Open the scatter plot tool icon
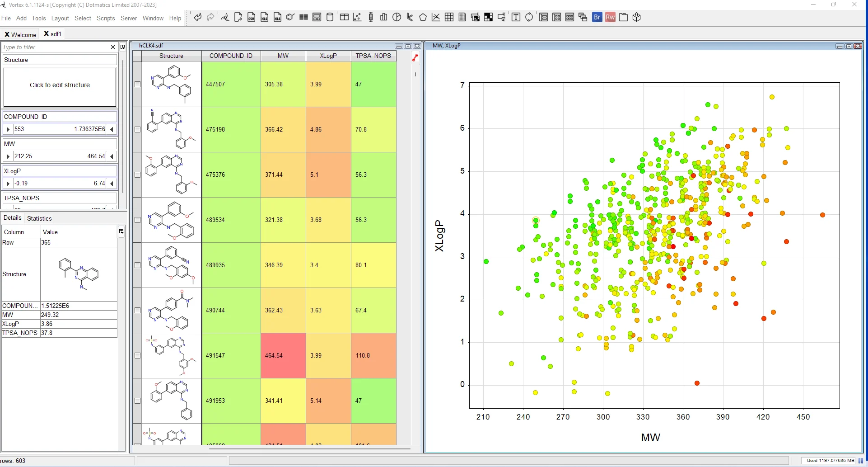The width and height of the screenshot is (868, 467). tap(357, 17)
